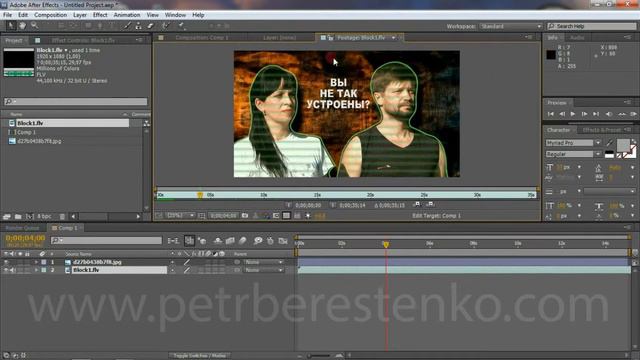Open the Window menu
Viewport: 640px width, 360px height.
[175, 15]
